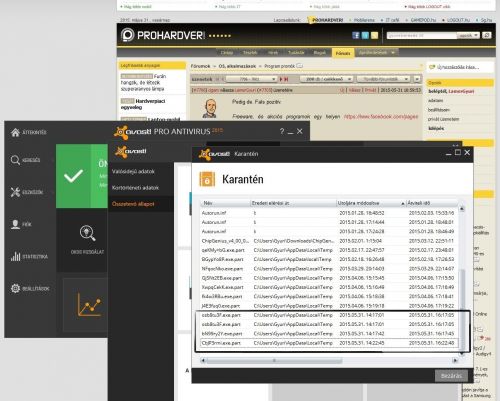The image size is (500, 401).
Task: Click the red next-page arrows in forum toolbar
Action: (x=284, y=79)
